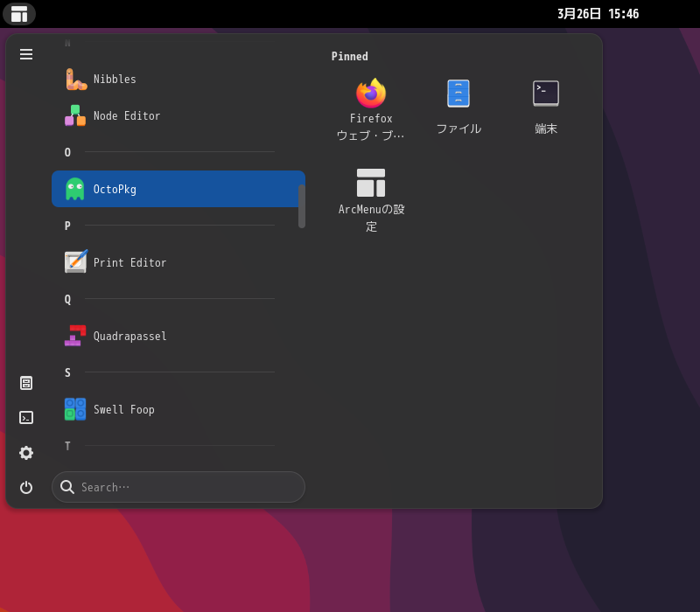
Task: Click the letter Q section header
Action: pos(67,299)
